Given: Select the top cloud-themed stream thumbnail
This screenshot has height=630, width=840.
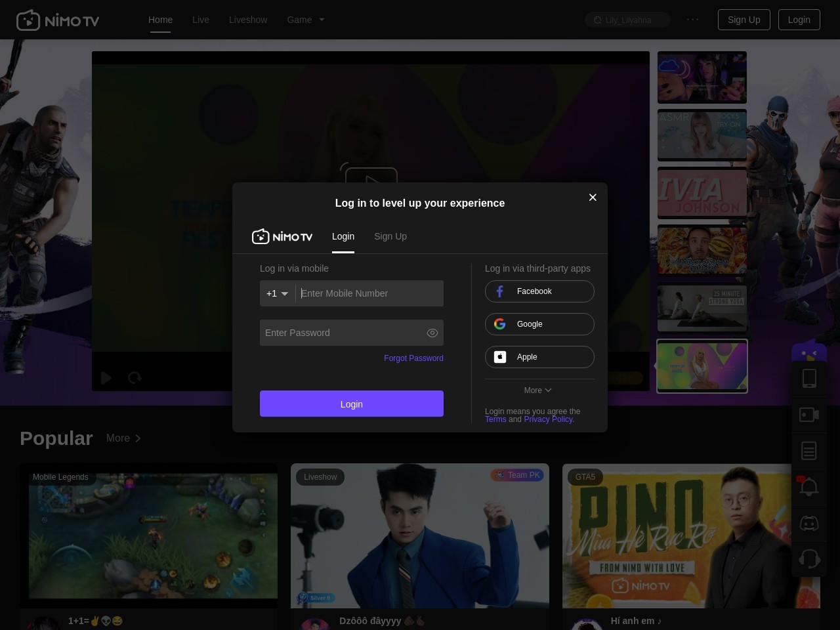Looking at the screenshot, I should [x=702, y=77].
